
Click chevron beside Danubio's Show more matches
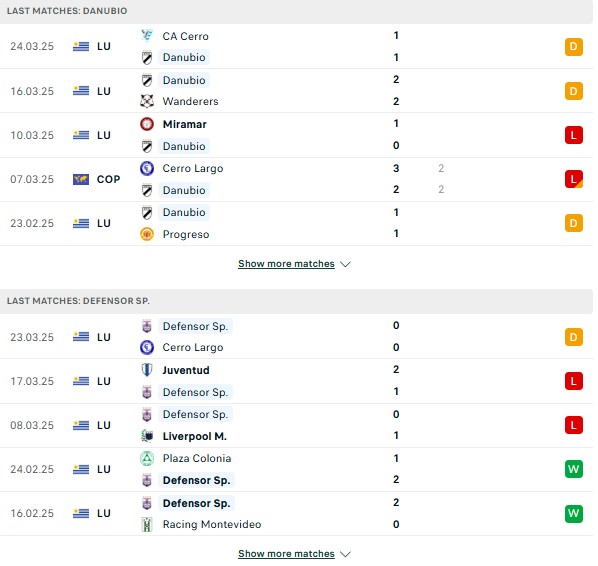(x=345, y=264)
